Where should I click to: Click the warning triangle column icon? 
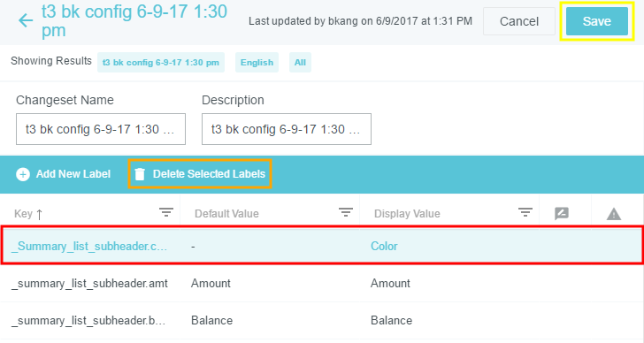click(x=614, y=214)
